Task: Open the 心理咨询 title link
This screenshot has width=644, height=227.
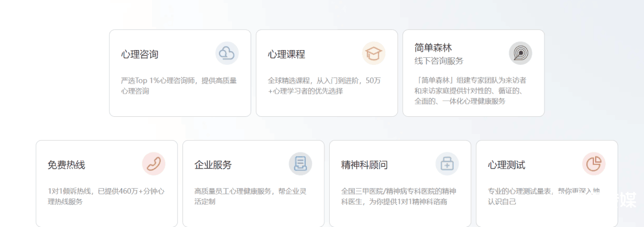Action: tap(140, 54)
